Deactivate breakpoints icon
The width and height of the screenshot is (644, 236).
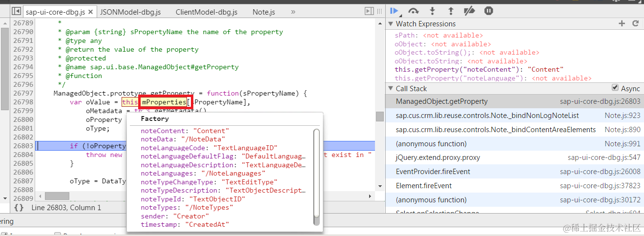(x=469, y=11)
